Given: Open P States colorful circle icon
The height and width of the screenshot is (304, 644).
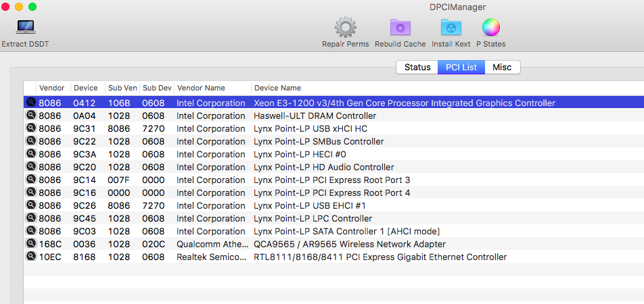Looking at the screenshot, I should [x=491, y=27].
